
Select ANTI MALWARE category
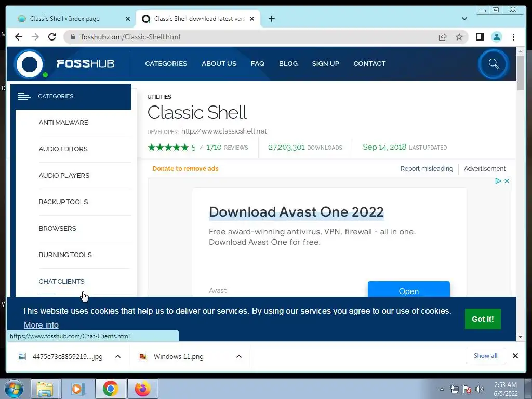click(63, 123)
